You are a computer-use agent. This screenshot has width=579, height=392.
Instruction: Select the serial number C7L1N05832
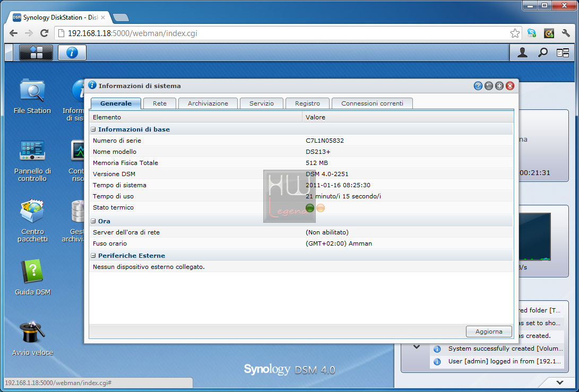pos(325,141)
